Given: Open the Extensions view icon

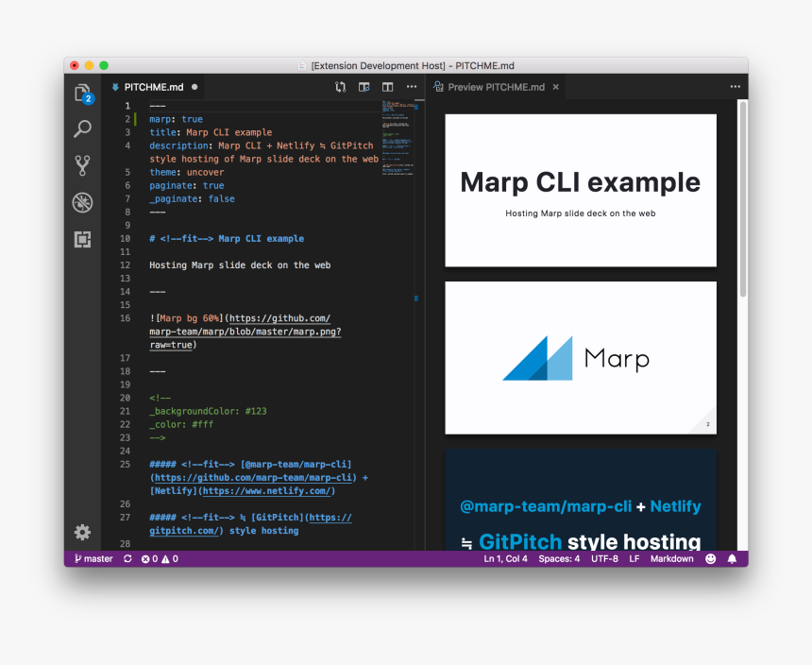Looking at the screenshot, I should pos(82,239).
